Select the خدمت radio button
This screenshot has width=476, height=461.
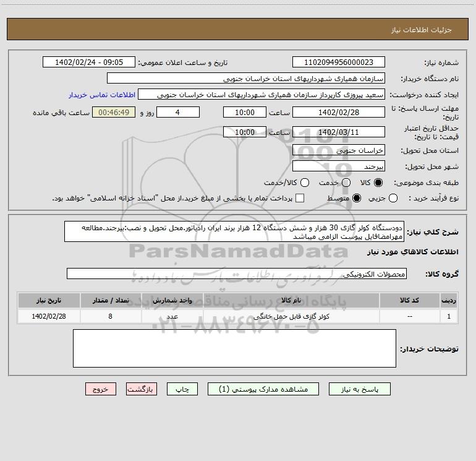(x=346, y=183)
